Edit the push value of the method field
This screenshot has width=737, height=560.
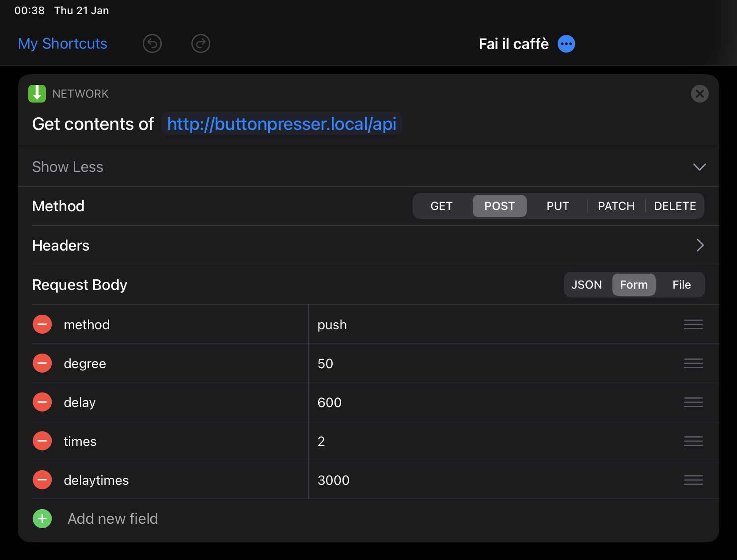(x=332, y=324)
